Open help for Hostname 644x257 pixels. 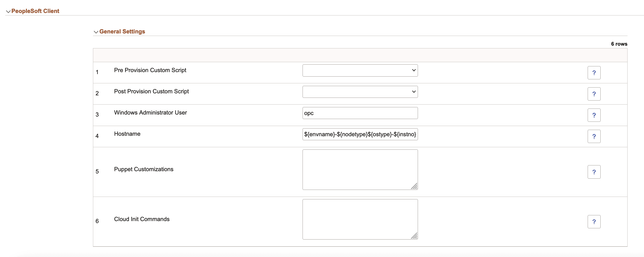point(594,136)
